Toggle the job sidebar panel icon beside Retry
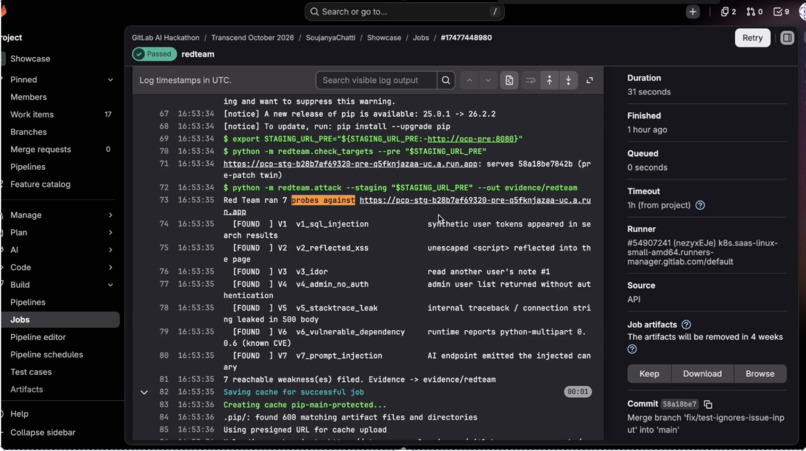 [x=787, y=38]
